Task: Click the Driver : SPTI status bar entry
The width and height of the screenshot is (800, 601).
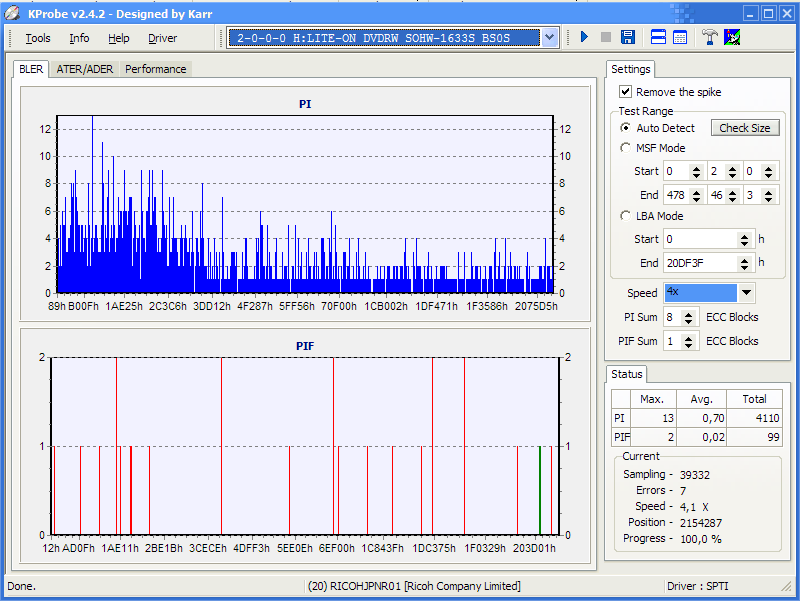Action: coord(697,586)
